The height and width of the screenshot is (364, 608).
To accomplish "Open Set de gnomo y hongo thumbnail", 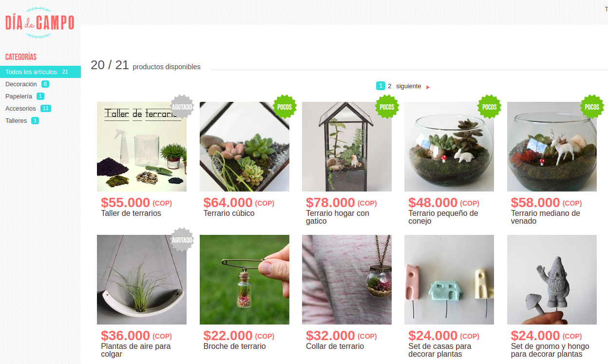I will (x=552, y=280).
